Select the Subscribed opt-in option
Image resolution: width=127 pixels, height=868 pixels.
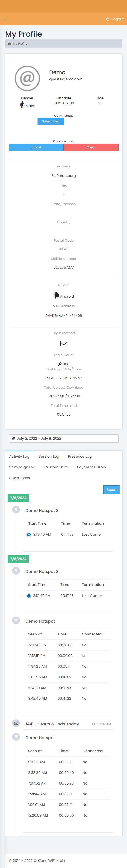51,121
